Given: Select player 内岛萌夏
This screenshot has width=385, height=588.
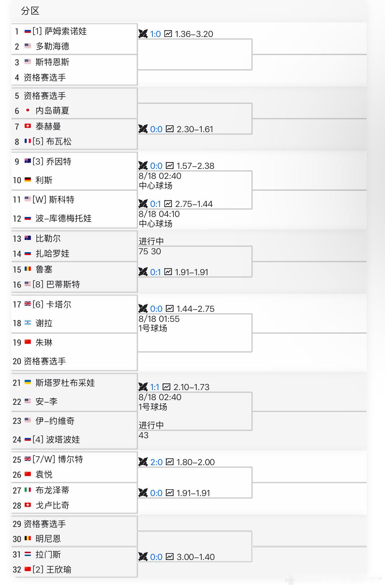Looking at the screenshot, I should click(52, 111).
